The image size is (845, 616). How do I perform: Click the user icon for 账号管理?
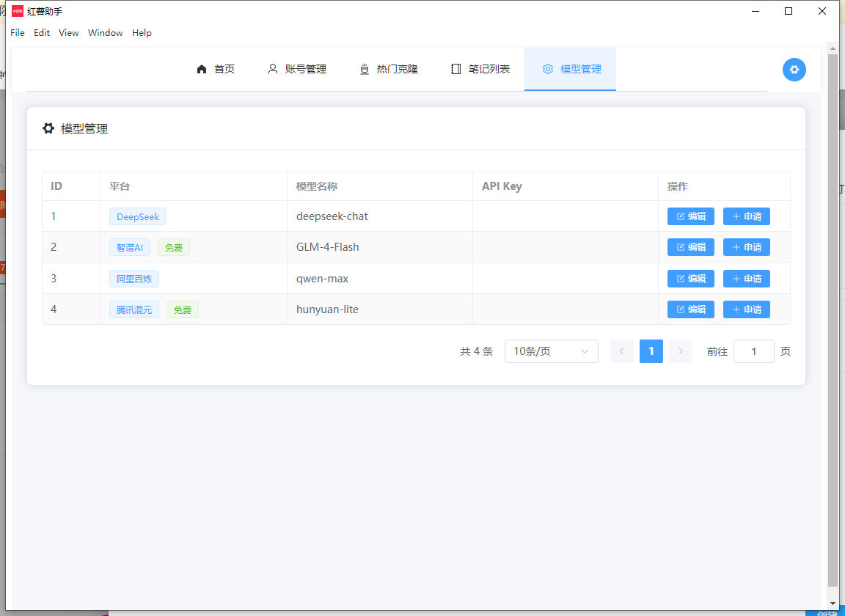click(273, 69)
